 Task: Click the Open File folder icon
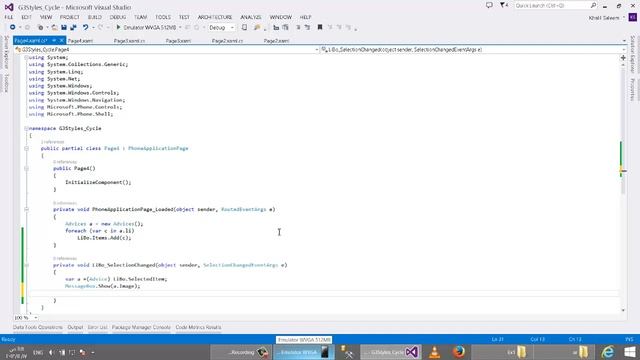coord(54,27)
